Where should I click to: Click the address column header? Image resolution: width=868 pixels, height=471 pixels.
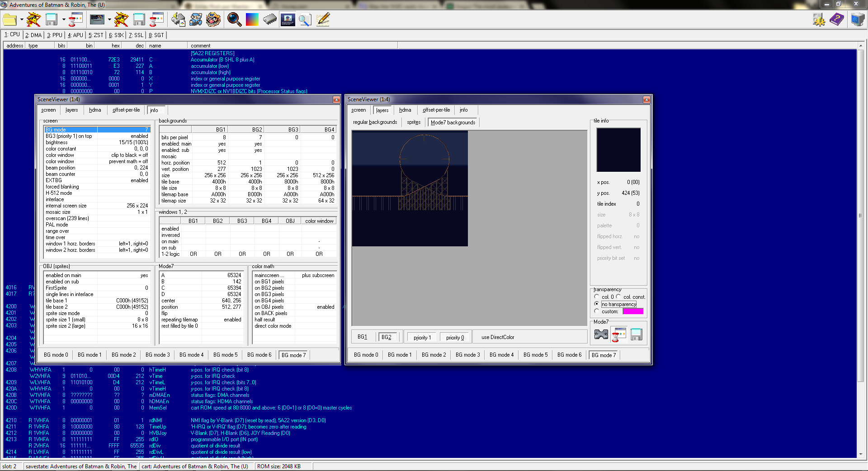tap(15, 46)
